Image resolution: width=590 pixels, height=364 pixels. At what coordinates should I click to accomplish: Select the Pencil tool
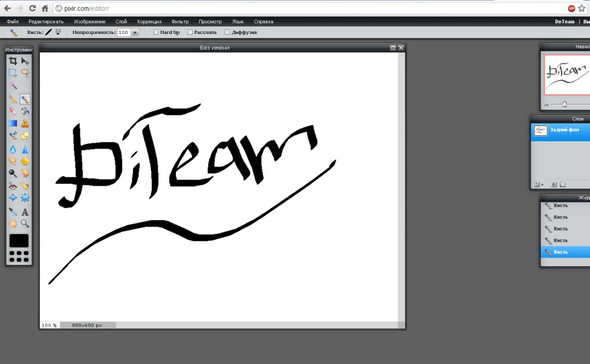point(13,99)
